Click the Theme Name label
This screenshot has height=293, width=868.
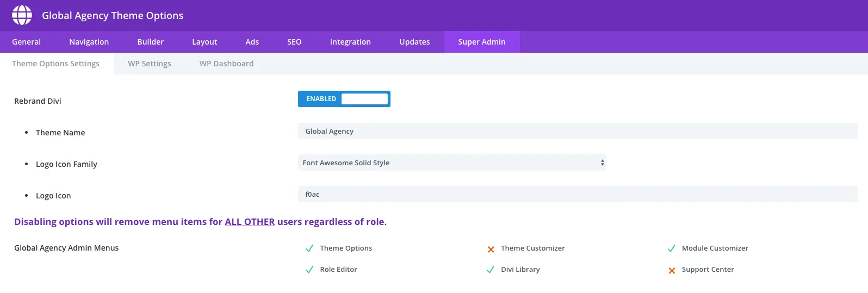60,133
